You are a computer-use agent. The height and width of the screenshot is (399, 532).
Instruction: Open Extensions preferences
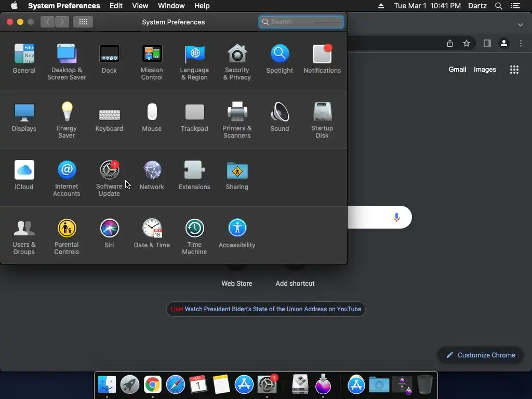194,175
